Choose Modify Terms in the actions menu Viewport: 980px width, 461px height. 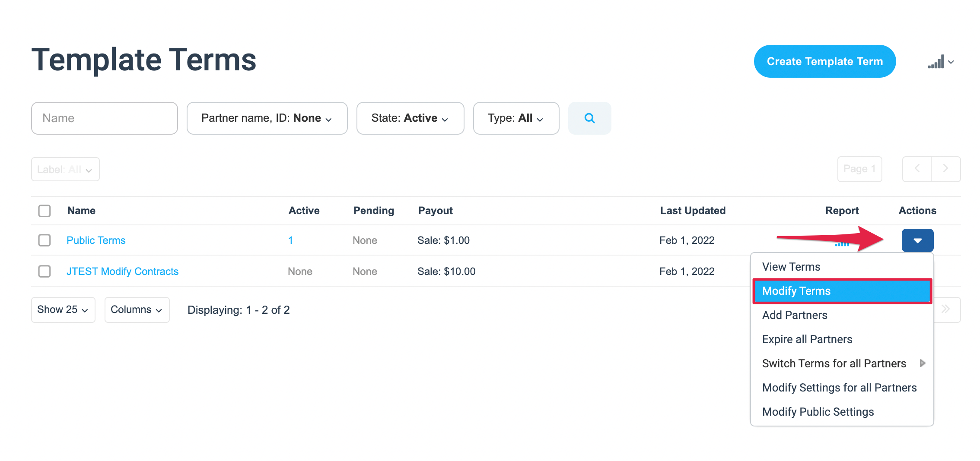(x=842, y=291)
